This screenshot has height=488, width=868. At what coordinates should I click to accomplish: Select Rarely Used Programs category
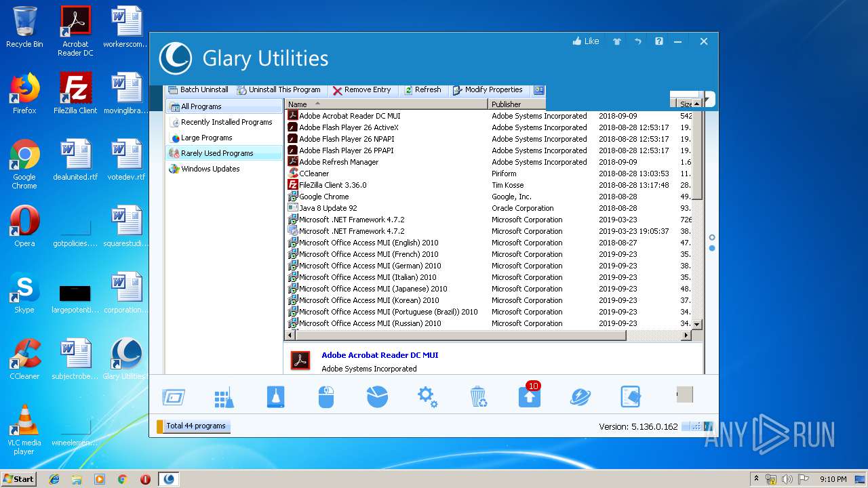(x=224, y=153)
